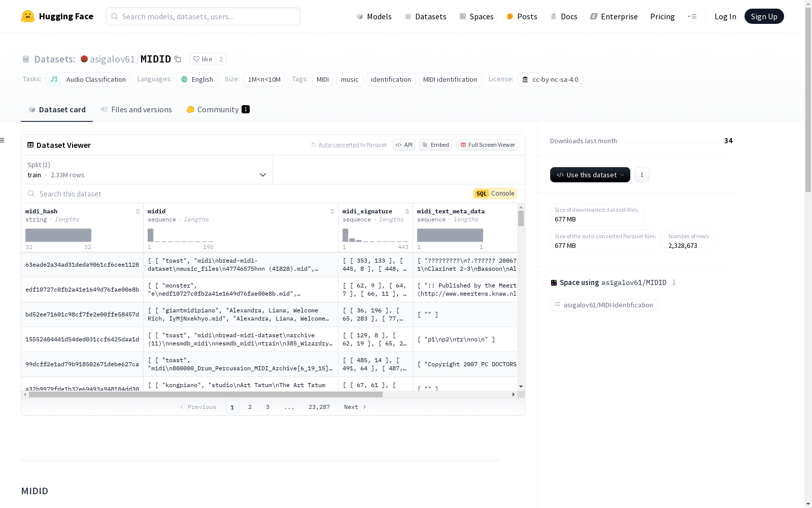Click the left sidebar table-of-contents icon
812x508 pixels.
pyautogui.click(x=3, y=140)
